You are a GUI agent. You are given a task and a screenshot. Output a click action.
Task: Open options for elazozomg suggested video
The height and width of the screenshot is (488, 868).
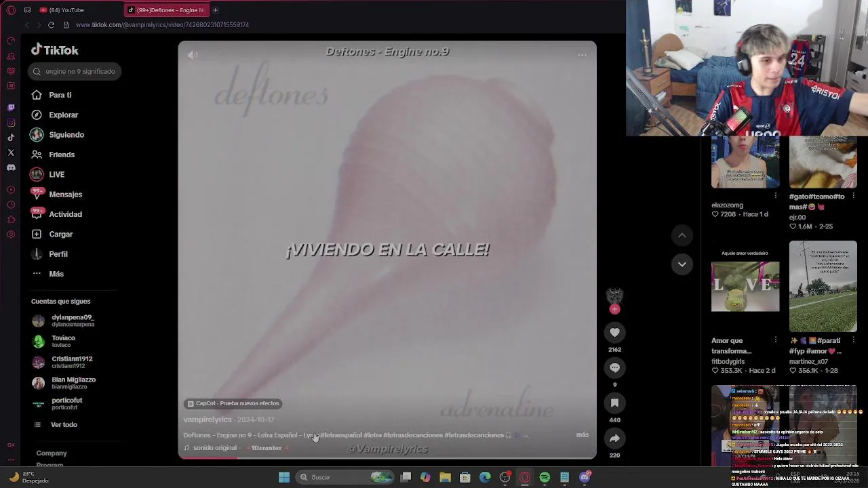pyautogui.click(x=776, y=195)
